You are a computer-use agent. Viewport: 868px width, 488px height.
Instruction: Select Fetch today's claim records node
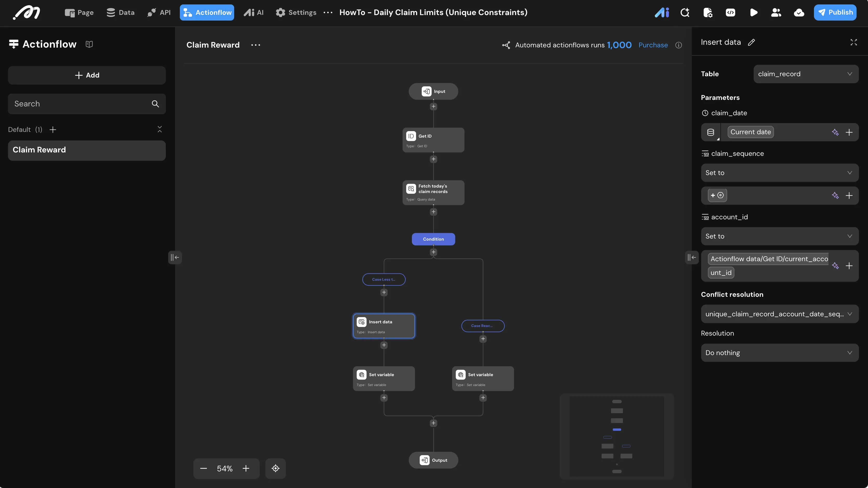(433, 192)
